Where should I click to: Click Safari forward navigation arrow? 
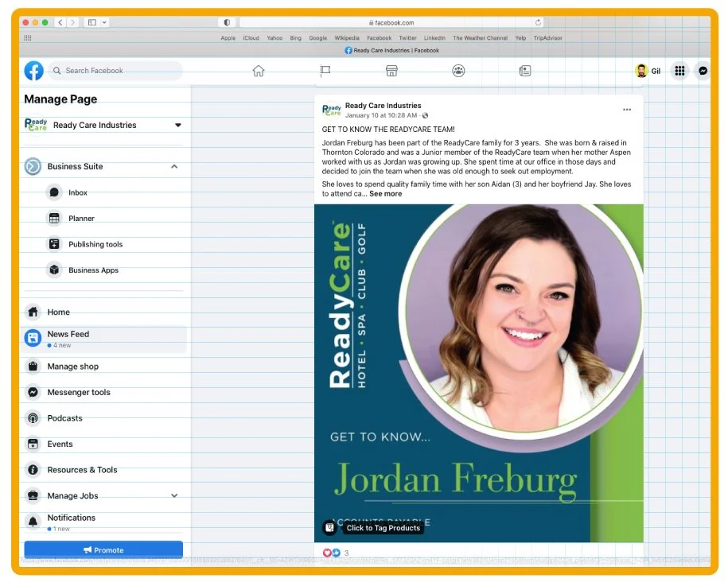tap(73, 22)
